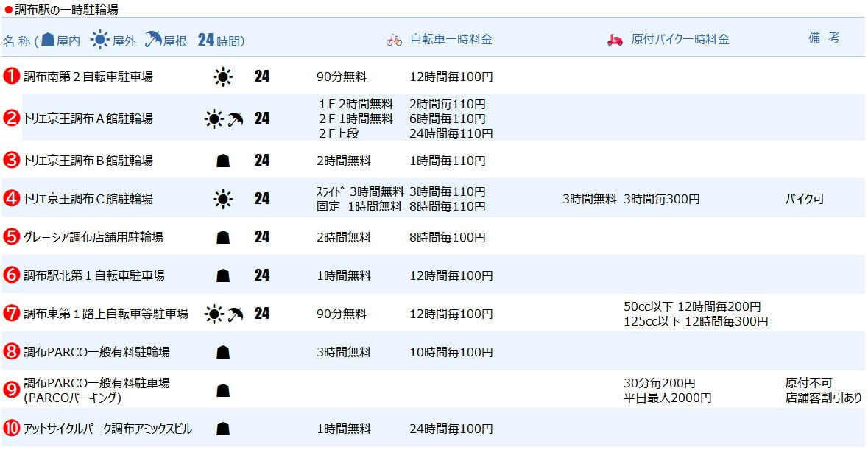
Task: Click red number 1 marker for 調布南第2自転車駐車場
Action: coord(11,76)
